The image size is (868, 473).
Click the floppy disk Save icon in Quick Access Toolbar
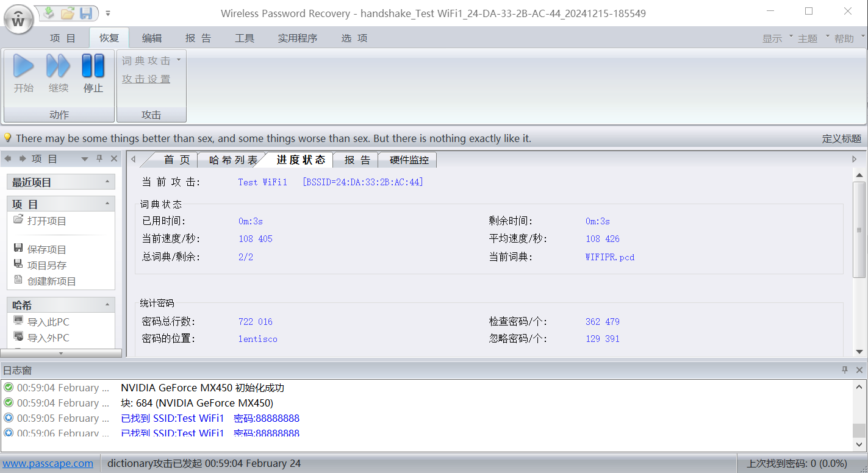[85, 13]
